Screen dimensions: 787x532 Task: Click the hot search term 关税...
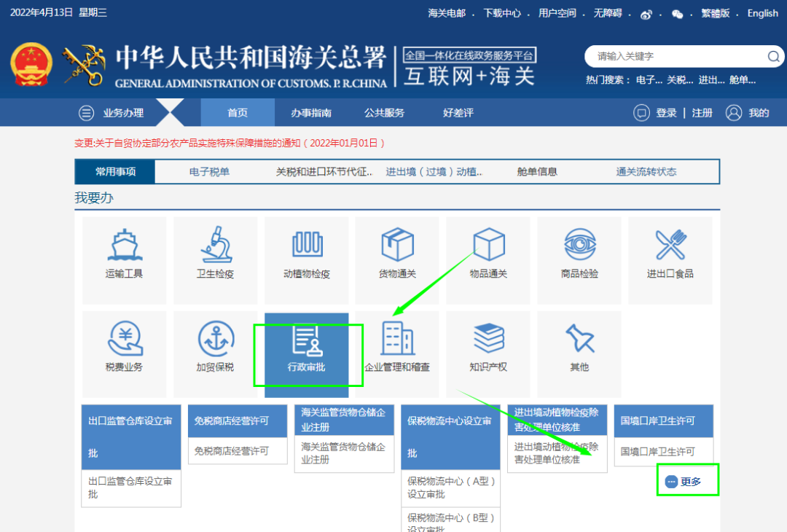(680, 80)
